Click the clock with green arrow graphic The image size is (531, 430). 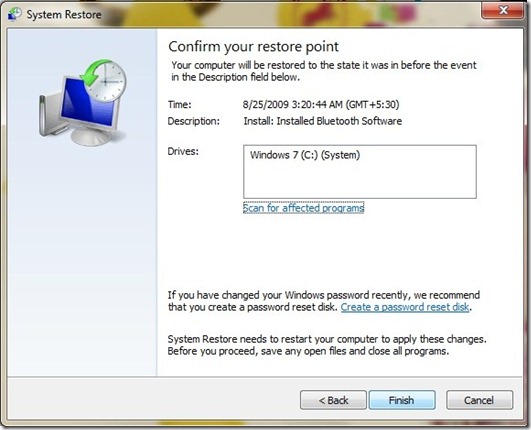(104, 80)
